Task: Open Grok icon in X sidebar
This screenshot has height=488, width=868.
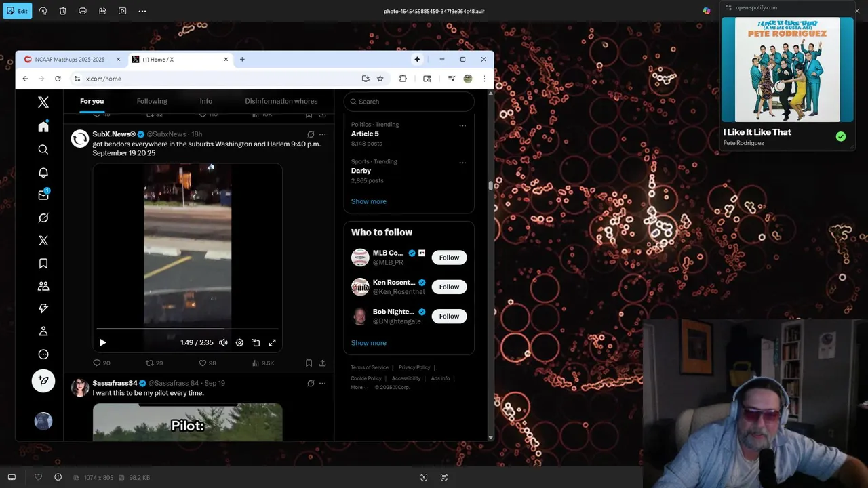Action: pyautogui.click(x=43, y=218)
